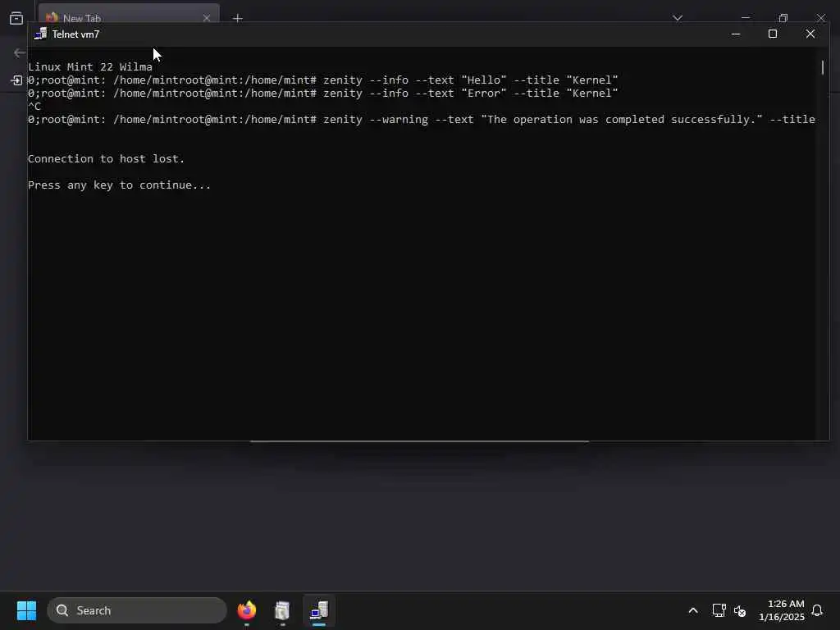Click the taskbar Search box
840x630 pixels.
click(x=137, y=610)
